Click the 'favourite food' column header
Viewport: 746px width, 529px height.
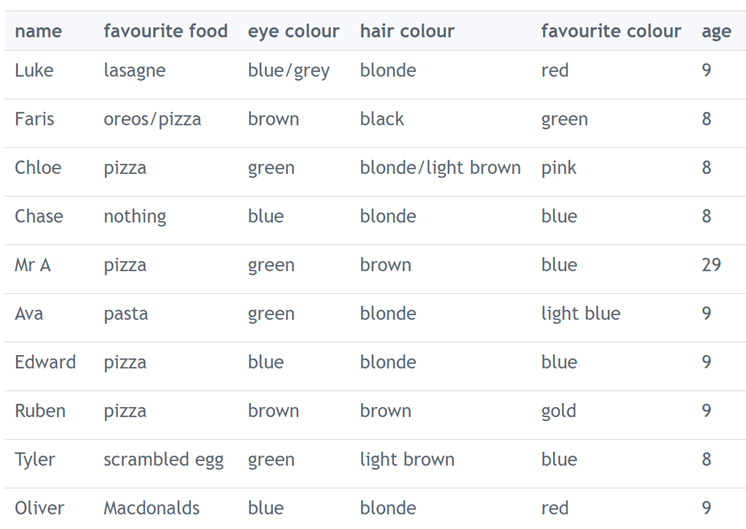point(165,31)
